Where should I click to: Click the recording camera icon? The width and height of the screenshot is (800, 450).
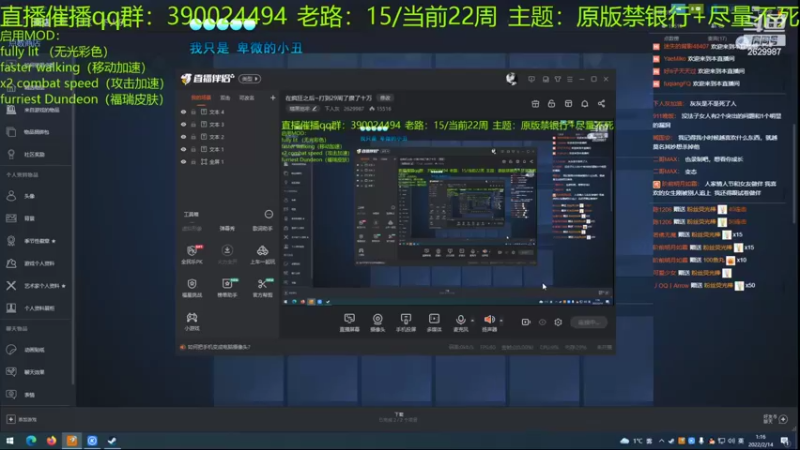(526, 322)
